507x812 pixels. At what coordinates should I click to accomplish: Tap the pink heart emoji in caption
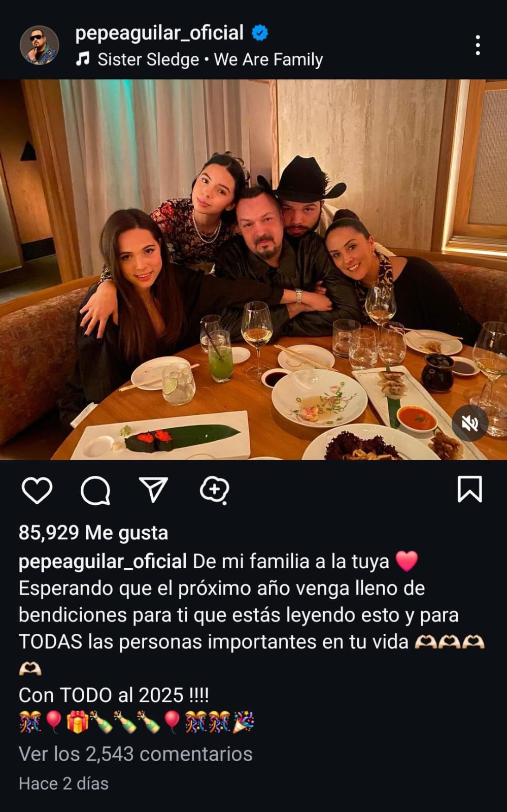pyautogui.click(x=407, y=561)
